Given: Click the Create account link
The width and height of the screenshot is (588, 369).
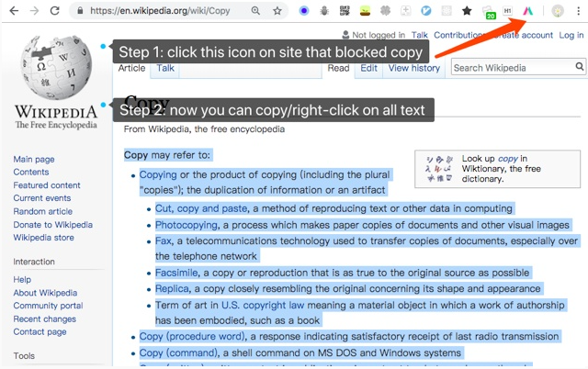Looking at the screenshot, I should (523, 35).
